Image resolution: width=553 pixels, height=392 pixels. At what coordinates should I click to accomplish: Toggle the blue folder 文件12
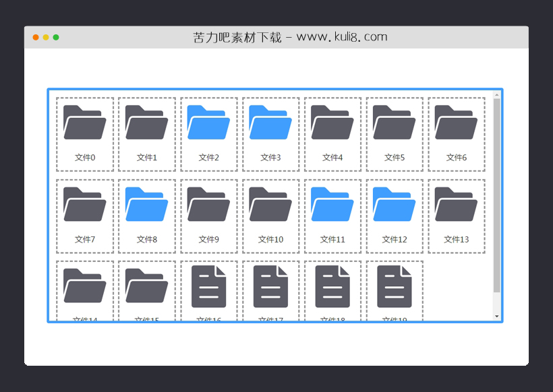coord(394,207)
